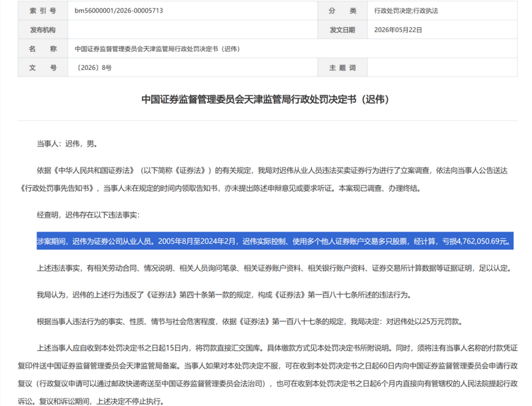532x406 pixels.
Task: Click the 文号 label cell
Action: click(x=43, y=68)
